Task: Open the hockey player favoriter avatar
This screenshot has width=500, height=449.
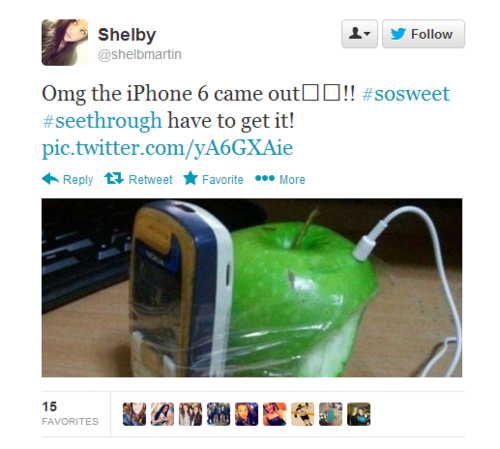Action: tap(302, 414)
